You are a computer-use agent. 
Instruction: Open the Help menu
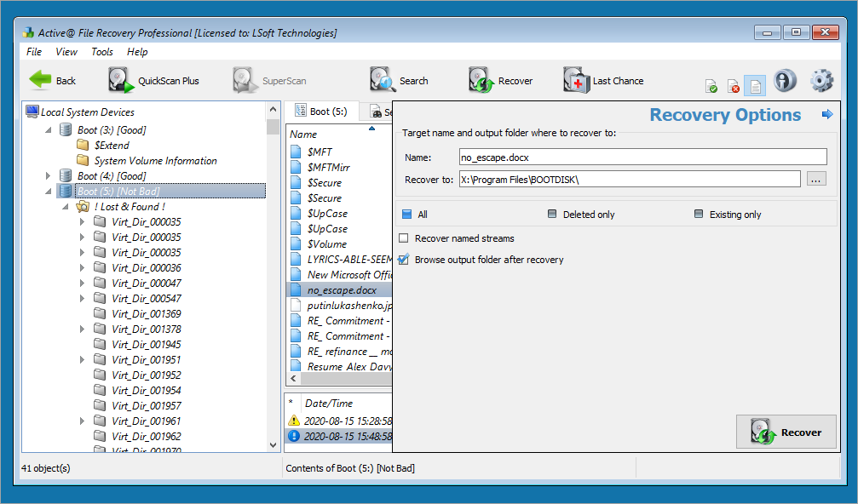[137, 51]
